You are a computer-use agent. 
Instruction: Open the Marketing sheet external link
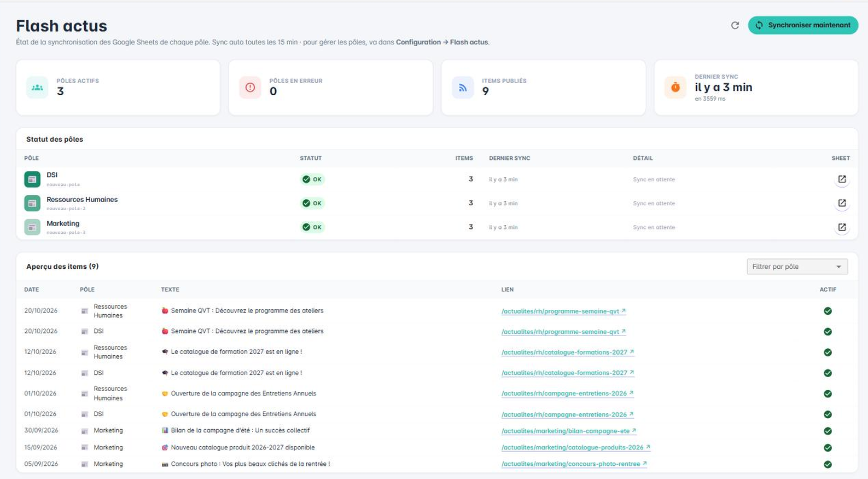pyautogui.click(x=842, y=227)
